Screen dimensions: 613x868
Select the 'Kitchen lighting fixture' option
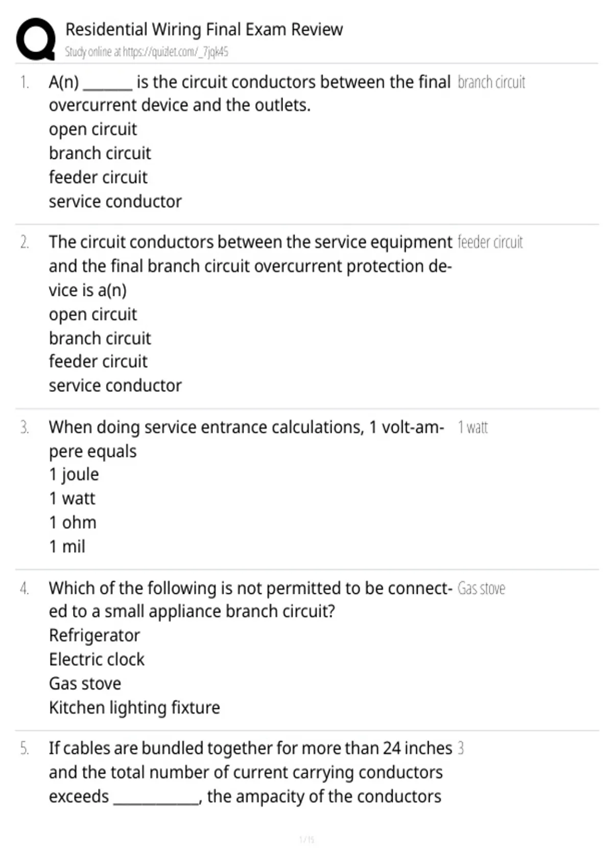[x=134, y=708]
